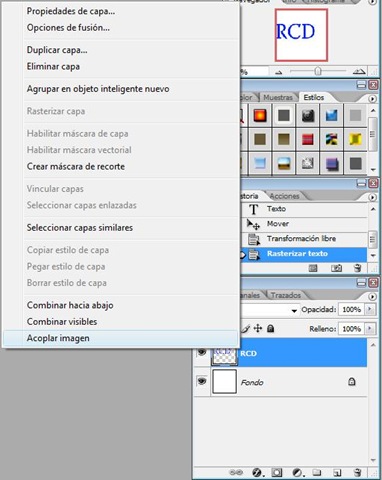Screen dimensions: 382x480
Task: Switch to the Estilos tab
Action: click(x=314, y=97)
